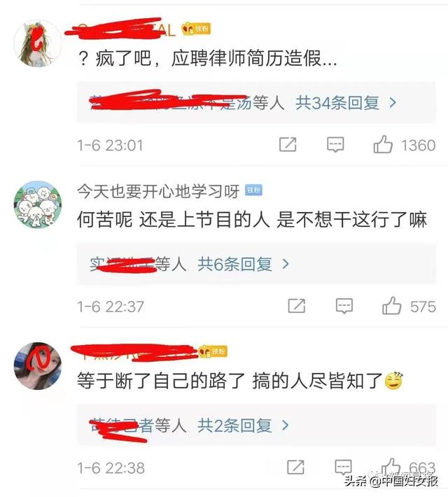
Task: Expand the 共34条回复 thread
Action: point(346,103)
